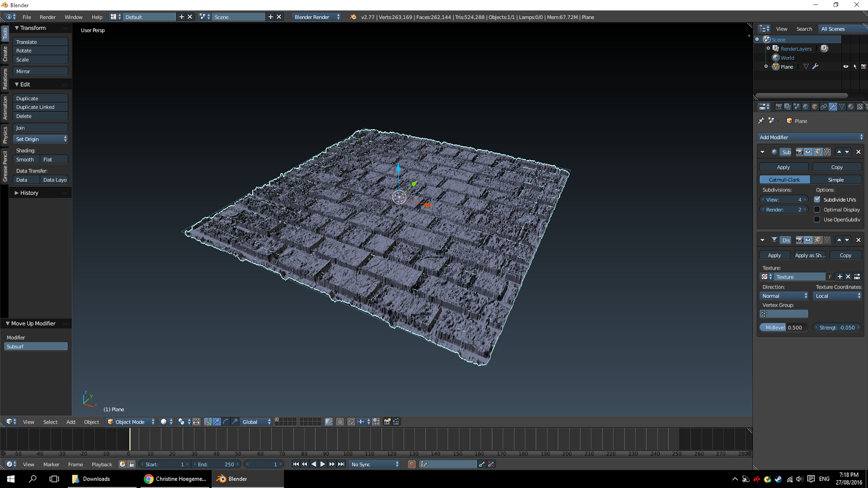Toggle Plane selectability arrow in outliner

pyautogui.click(x=855, y=67)
